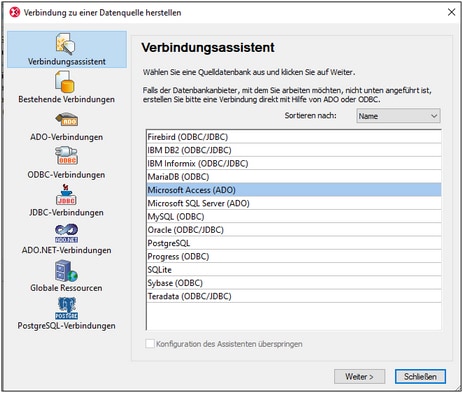Select IBM DB2 (ODBC/JDBC) entry
The image size is (463, 393).
[294, 150]
